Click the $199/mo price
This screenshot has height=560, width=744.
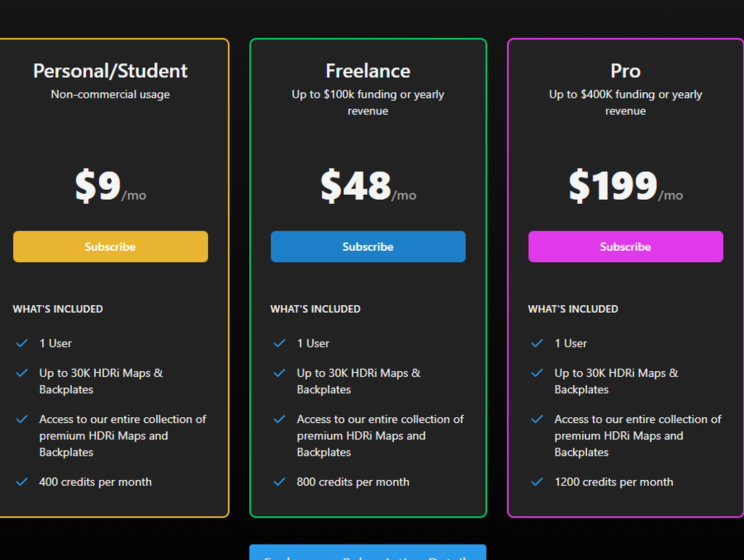(625, 186)
